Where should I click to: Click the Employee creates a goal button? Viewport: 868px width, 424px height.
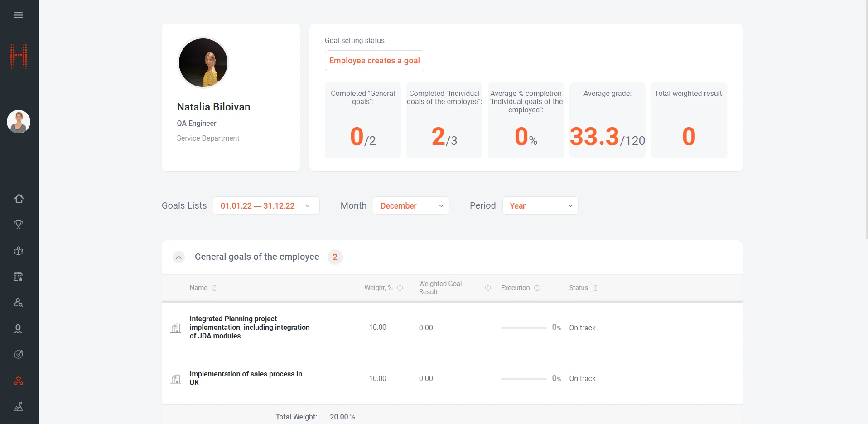tap(374, 61)
